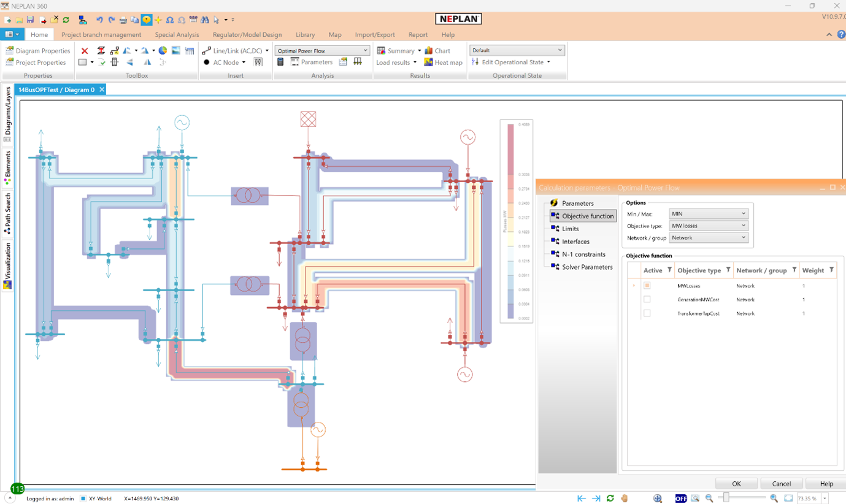The width and height of the screenshot is (846, 504).
Task: Click the Undo arrow icon
Action: (99, 20)
